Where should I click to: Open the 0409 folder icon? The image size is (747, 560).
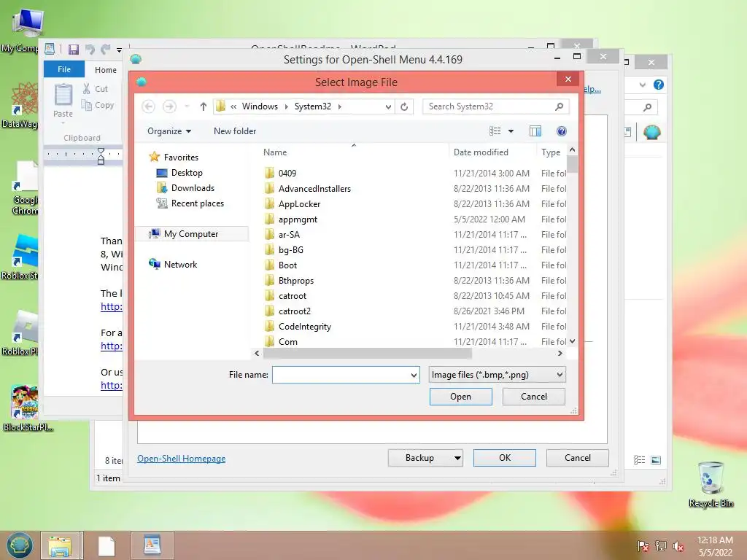(270, 173)
